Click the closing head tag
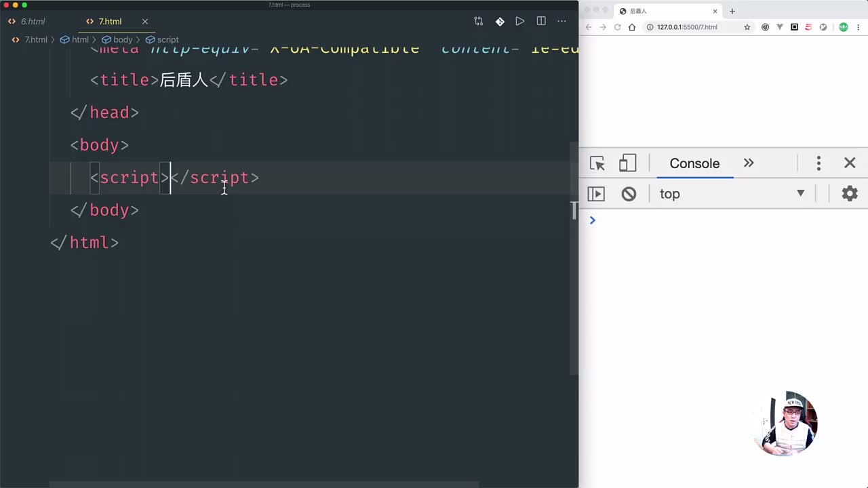868x488 pixels. (x=104, y=113)
